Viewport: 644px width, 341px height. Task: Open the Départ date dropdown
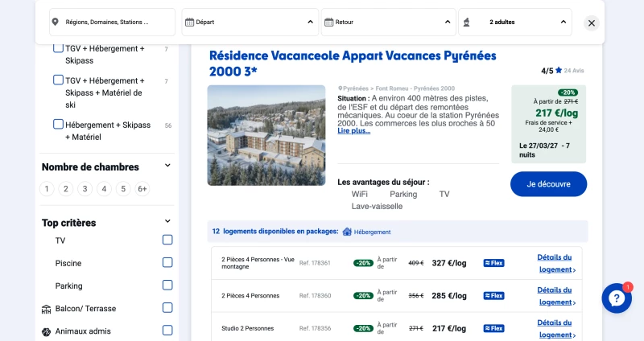tap(250, 23)
